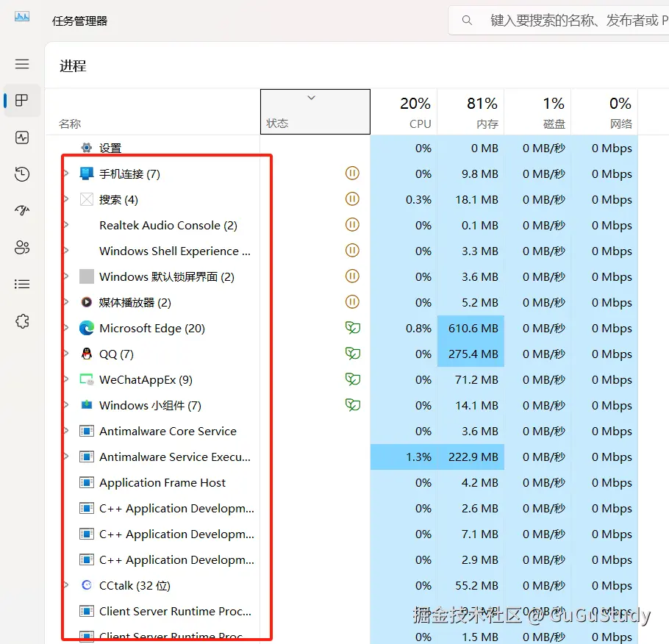
Task: Click the 媒体播放器 app icon
Action: (87, 302)
